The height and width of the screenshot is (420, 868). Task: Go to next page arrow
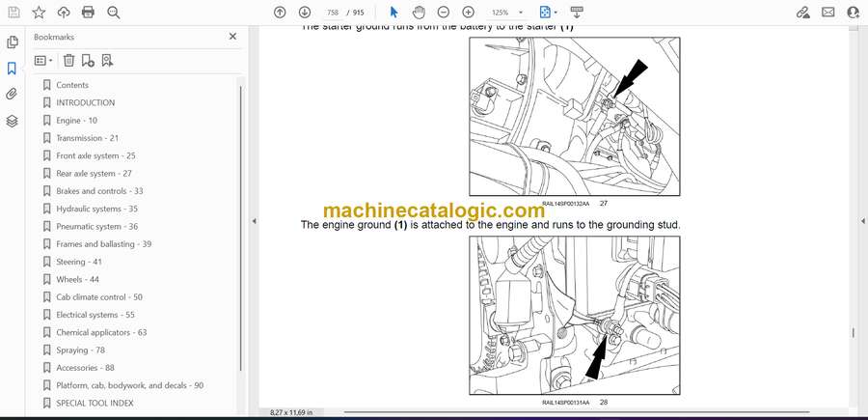[305, 13]
